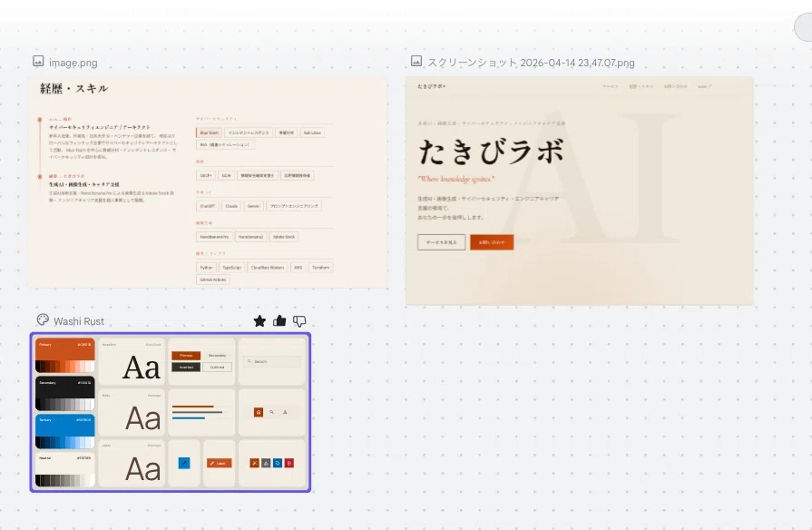Give Washi Rust a thumbs up

(279, 321)
